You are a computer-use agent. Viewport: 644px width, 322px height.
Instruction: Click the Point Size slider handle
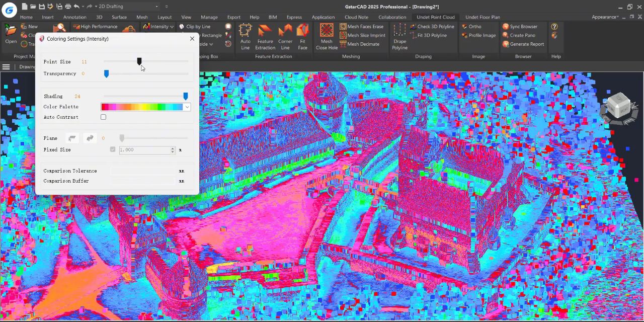click(139, 61)
